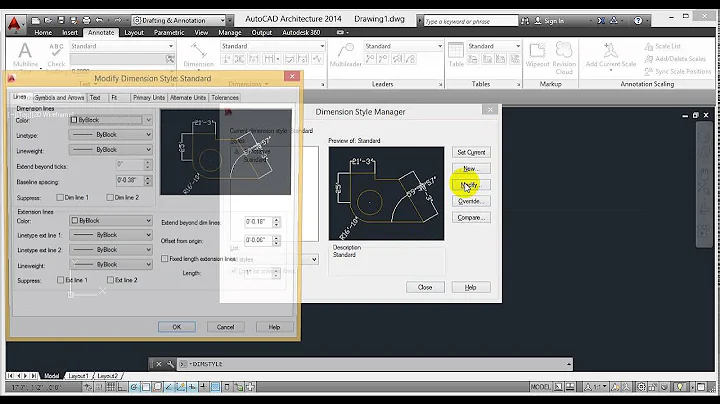Click the find text icon in Text panel
720x404 pixels.
click(x=170, y=59)
